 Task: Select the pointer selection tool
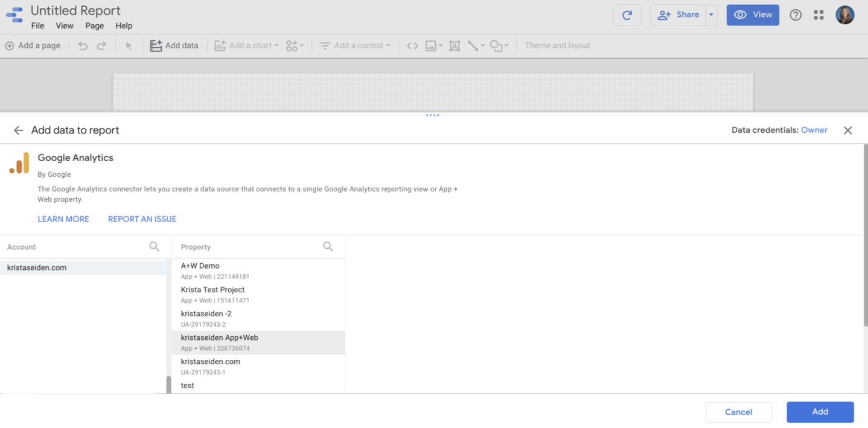click(129, 45)
